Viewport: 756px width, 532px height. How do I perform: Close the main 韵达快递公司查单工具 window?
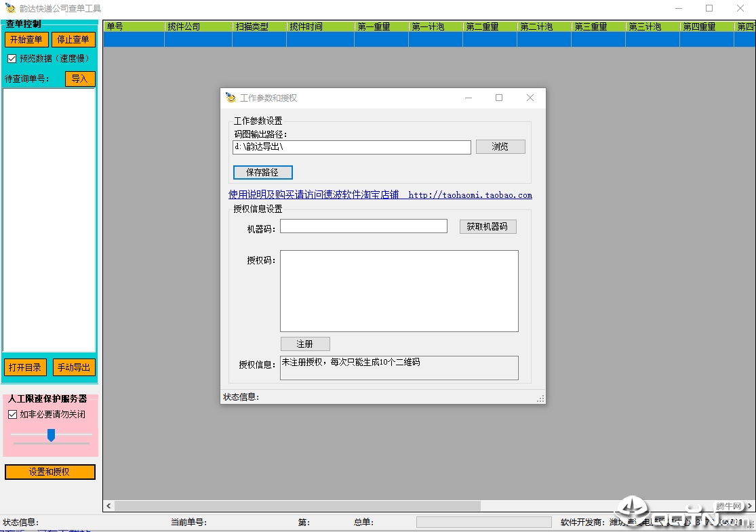(740, 8)
